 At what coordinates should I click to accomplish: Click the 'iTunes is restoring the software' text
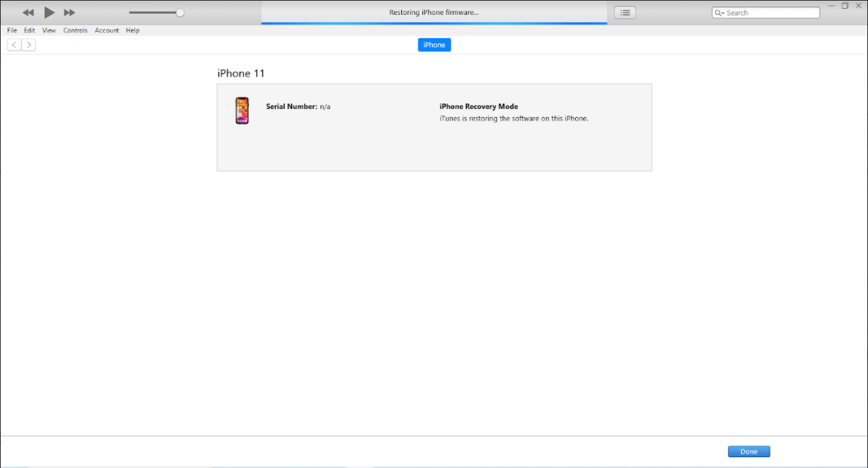[x=514, y=118]
